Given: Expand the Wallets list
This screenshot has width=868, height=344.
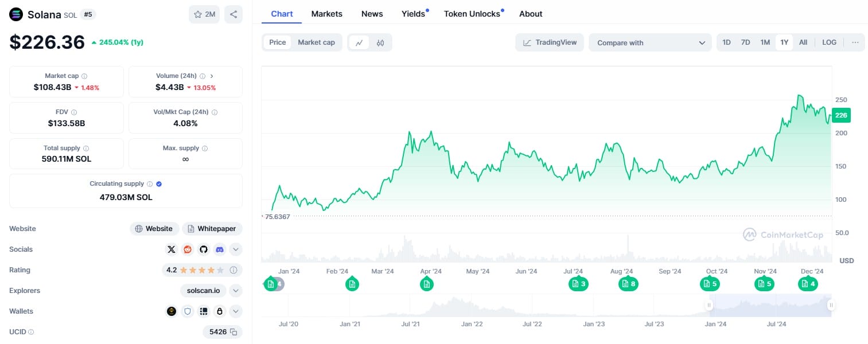Looking at the screenshot, I should [236, 311].
